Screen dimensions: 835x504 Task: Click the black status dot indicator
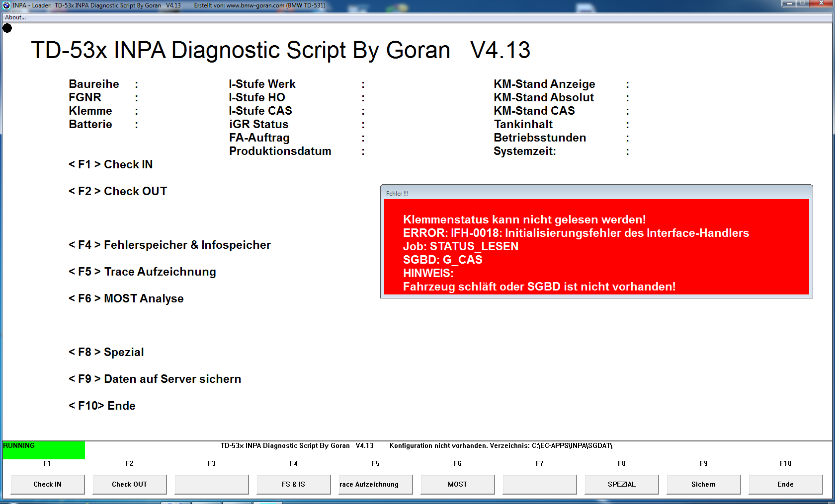(x=7, y=28)
